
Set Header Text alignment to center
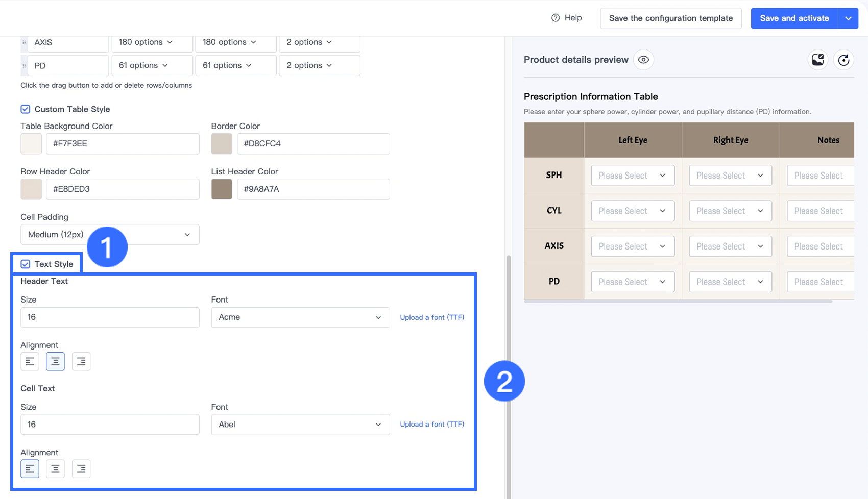[55, 361]
